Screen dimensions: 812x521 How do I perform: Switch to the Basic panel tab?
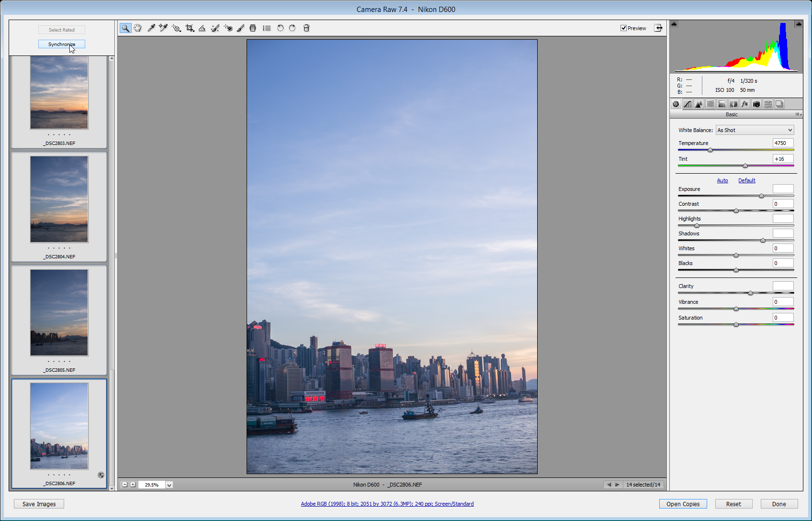pos(676,104)
